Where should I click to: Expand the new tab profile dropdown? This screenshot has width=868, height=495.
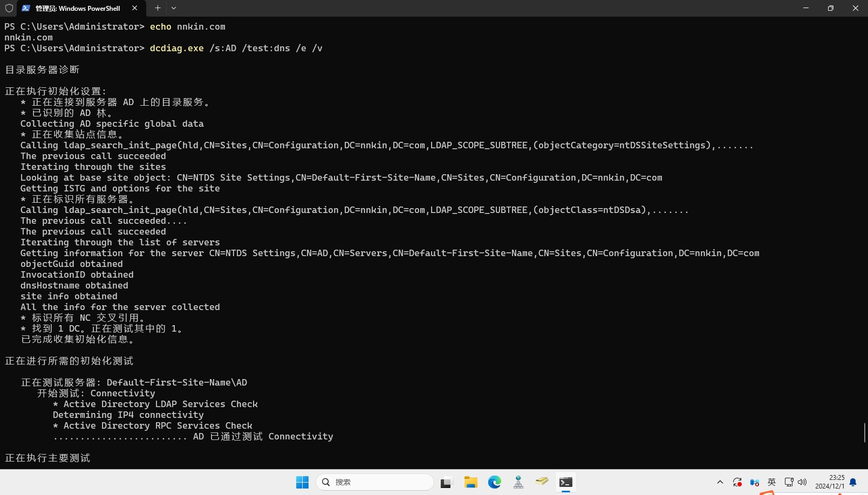[174, 8]
